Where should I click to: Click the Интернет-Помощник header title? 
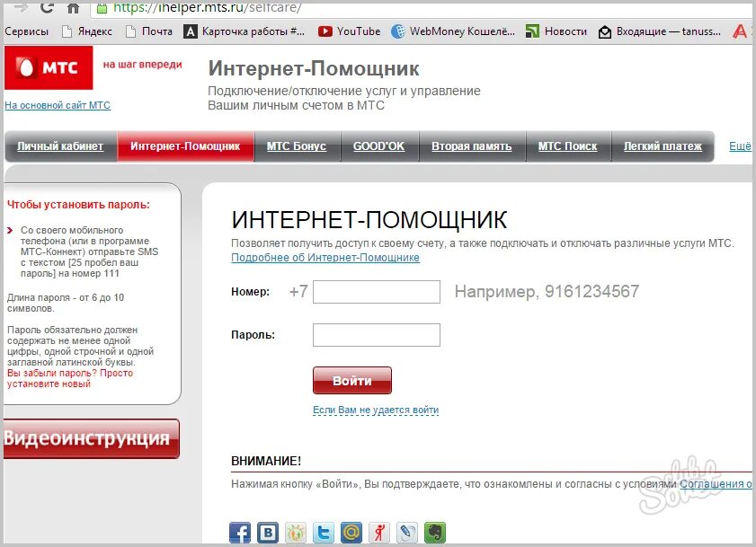coord(314,68)
